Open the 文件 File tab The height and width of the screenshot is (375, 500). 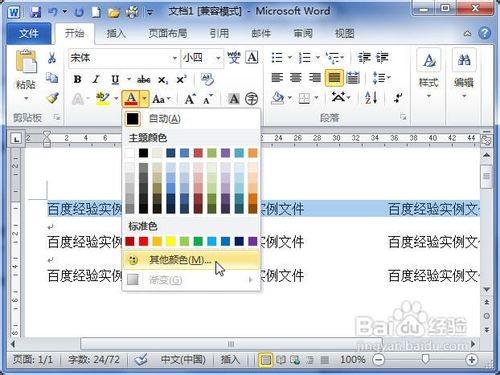[29, 33]
